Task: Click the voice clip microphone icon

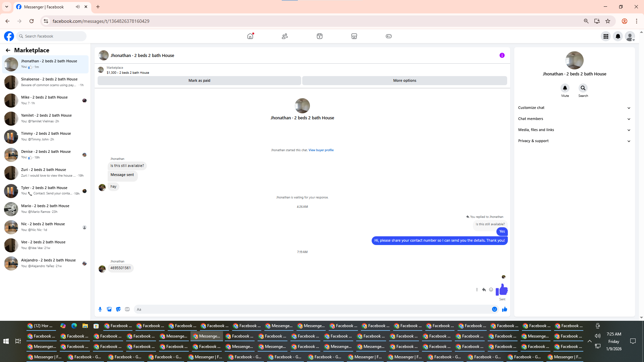Action: coord(100,309)
